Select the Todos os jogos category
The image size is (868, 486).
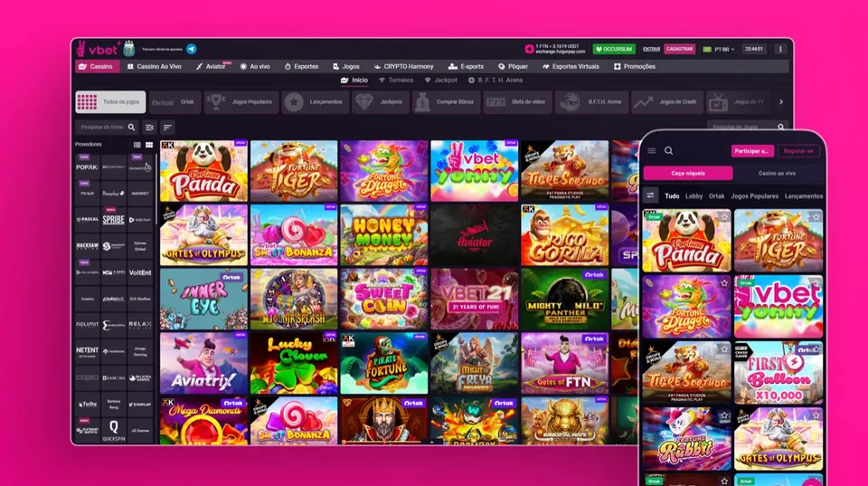[110, 102]
